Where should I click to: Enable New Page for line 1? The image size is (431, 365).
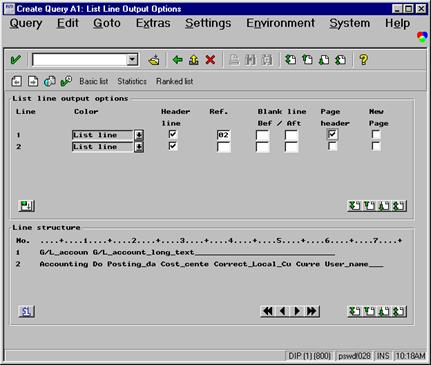pos(376,134)
